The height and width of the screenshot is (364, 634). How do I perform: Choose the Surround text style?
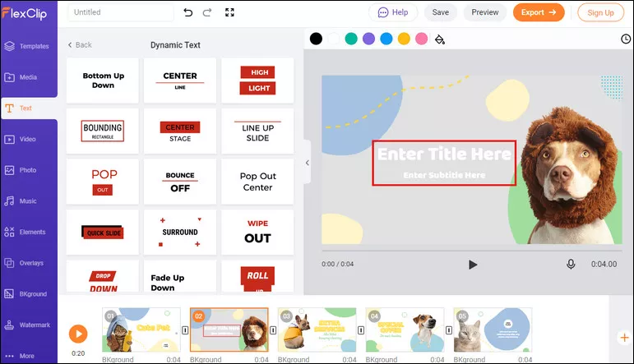180,232
